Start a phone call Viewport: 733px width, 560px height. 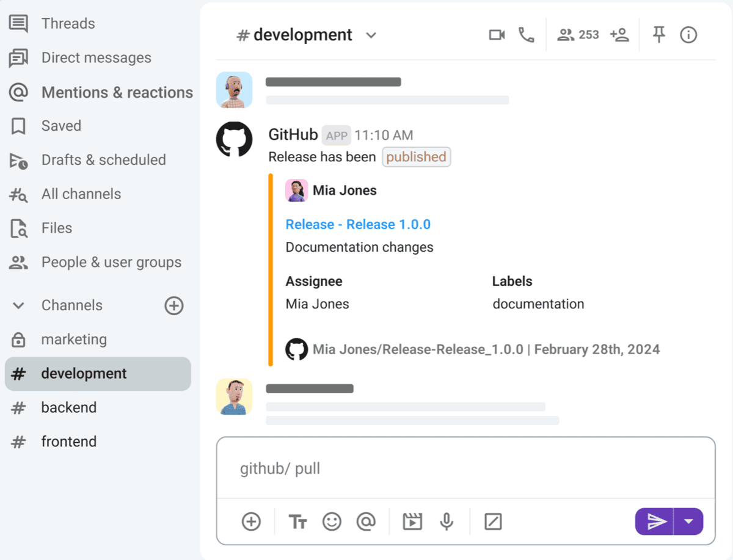(x=527, y=35)
